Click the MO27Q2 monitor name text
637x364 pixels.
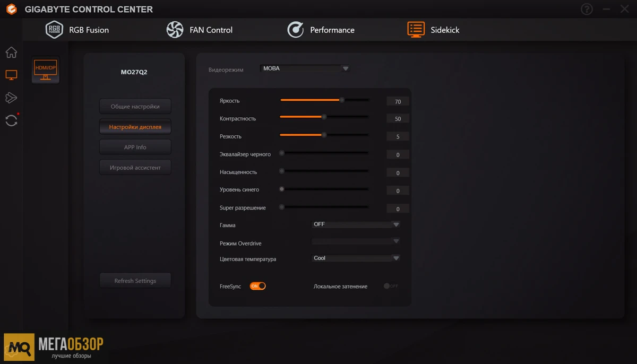click(134, 72)
